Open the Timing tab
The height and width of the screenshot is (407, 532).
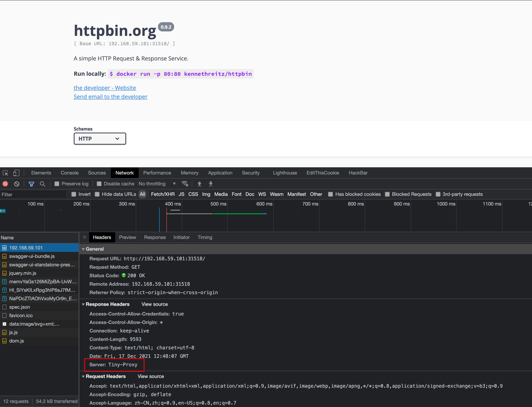click(205, 237)
